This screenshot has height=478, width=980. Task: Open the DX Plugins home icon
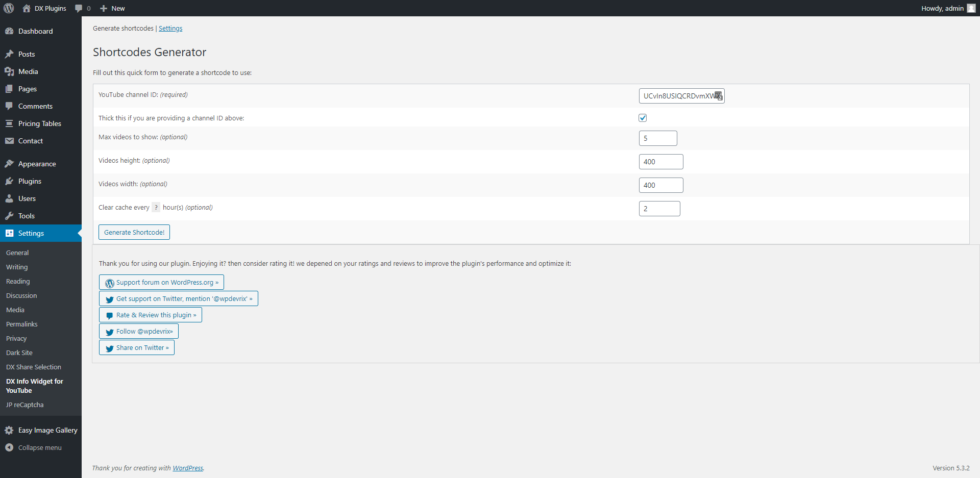coord(27,8)
